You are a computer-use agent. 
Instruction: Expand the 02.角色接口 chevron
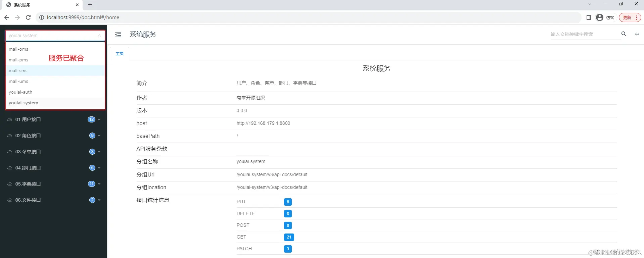coord(99,136)
